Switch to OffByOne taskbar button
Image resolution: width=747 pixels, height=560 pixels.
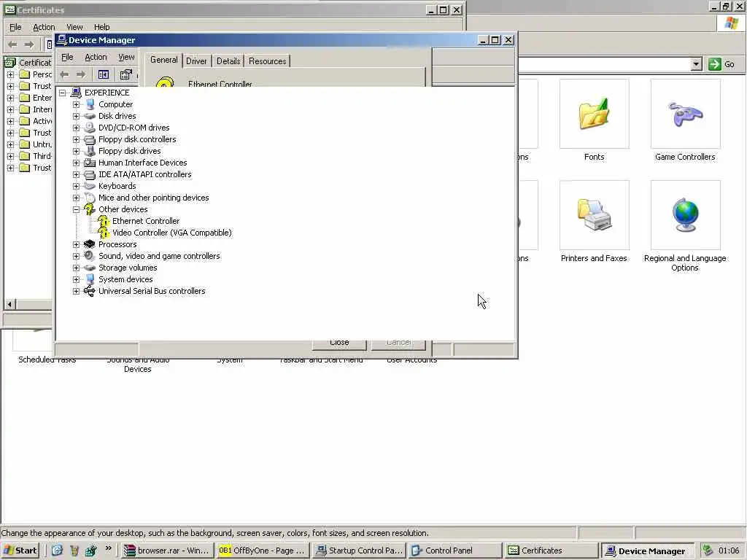(x=262, y=551)
